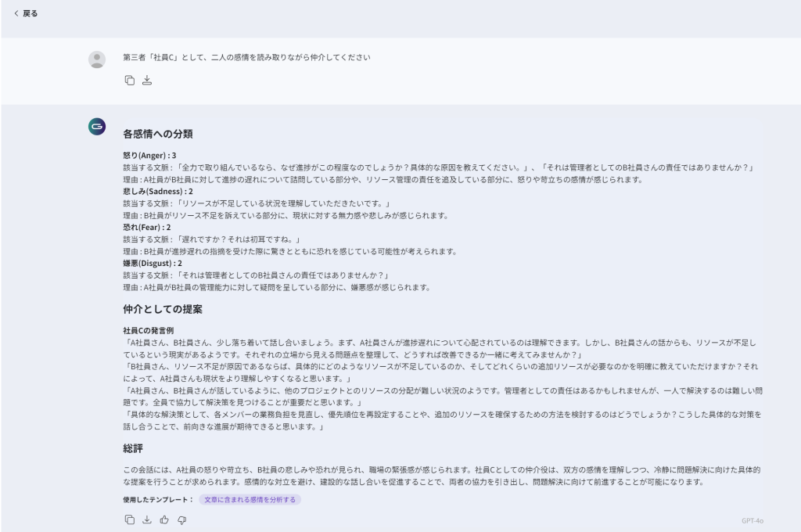Image resolution: width=801 pixels, height=532 pixels.
Task: Copy the user's prompt message
Action: click(x=130, y=81)
